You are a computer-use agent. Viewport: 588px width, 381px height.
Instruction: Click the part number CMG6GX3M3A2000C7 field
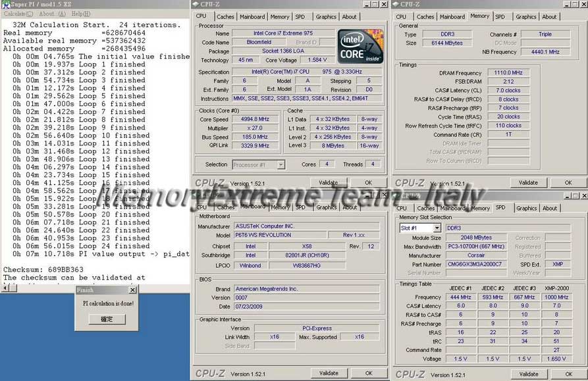point(476,264)
